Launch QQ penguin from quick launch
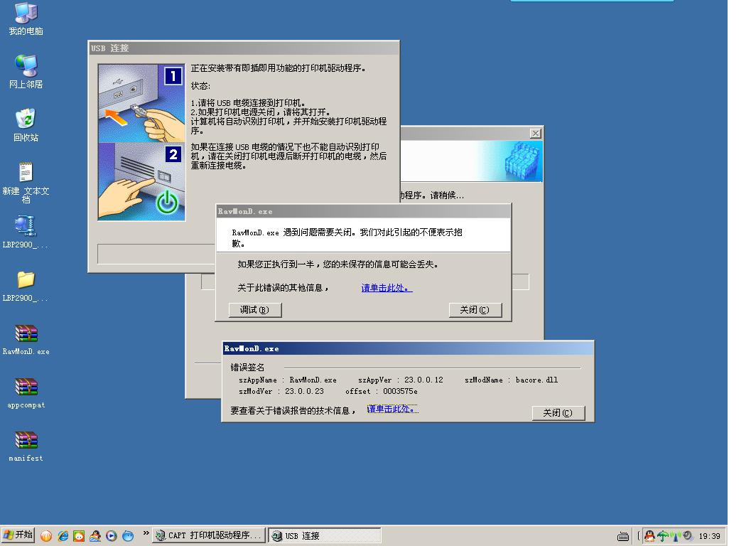Image resolution: width=756 pixels, height=546 pixels. (95, 536)
